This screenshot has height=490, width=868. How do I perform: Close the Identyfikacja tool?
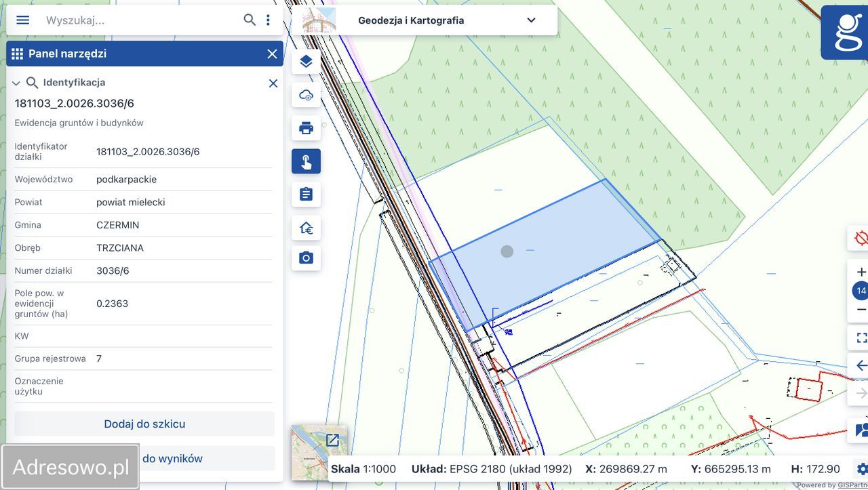coord(273,83)
